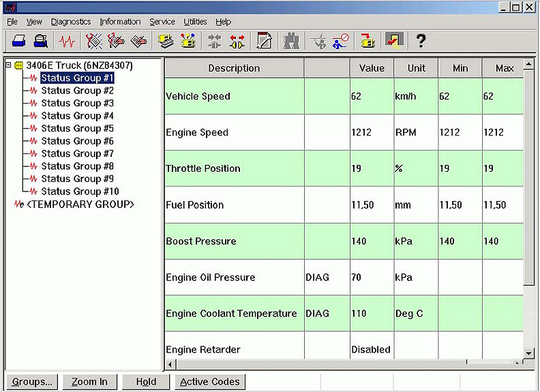
Task: Select the Engine Oil Pressure row
Action: (x=344, y=277)
